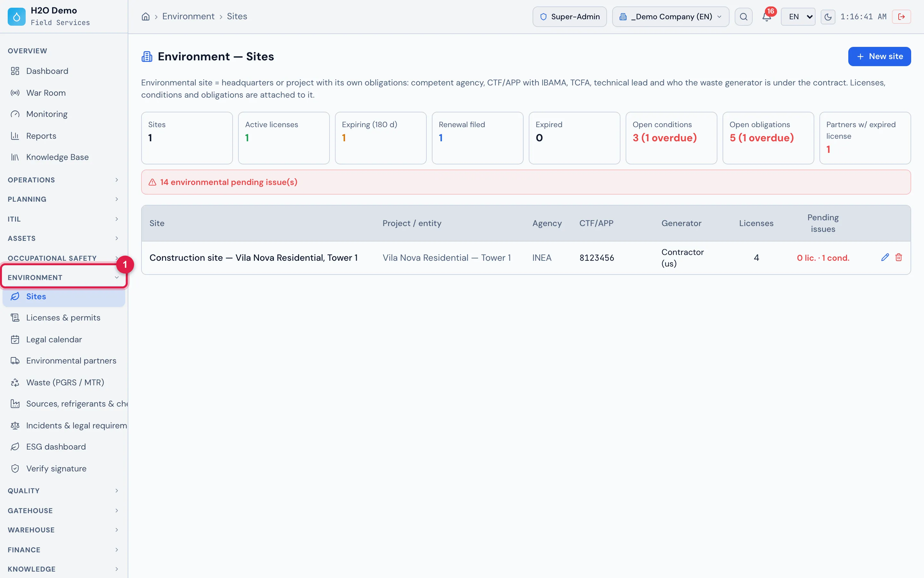The height and width of the screenshot is (578, 924).
Task: Open the Legal calendar
Action: [64, 339]
